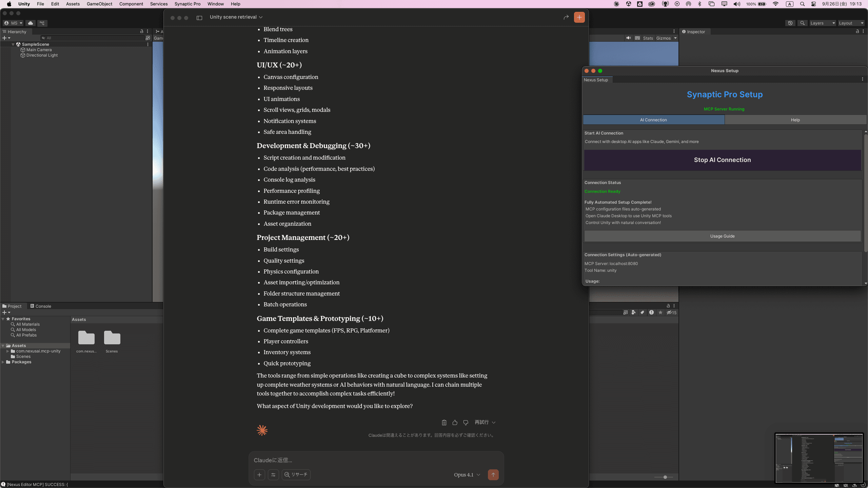Viewport: 868px width, 488px height.
Task: Open the Undo History icon
Action: [790, 23]
